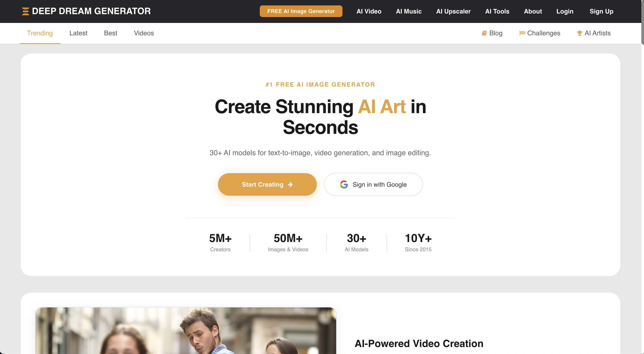644x354 pixels.
Task: Click the '30+' AI Models statistic
Action: (357, 238)
